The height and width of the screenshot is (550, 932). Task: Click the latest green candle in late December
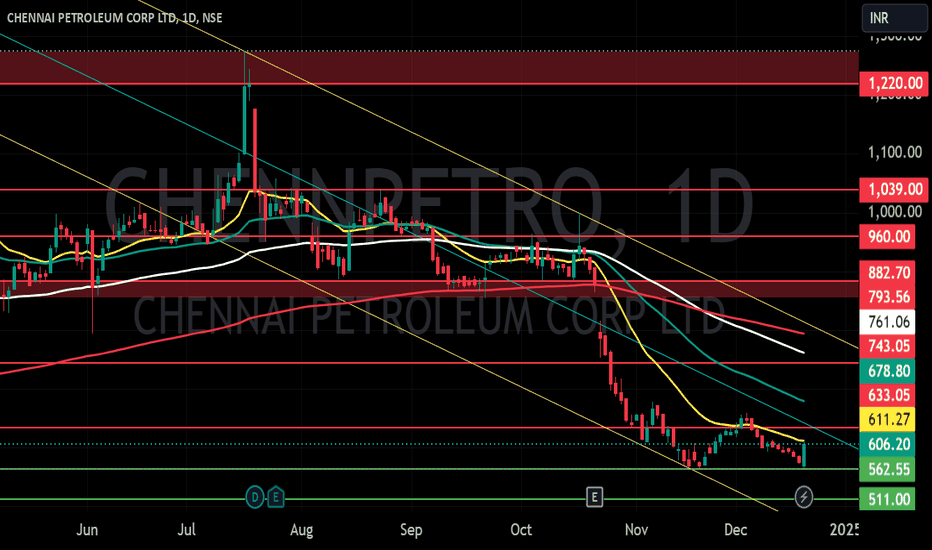(x=804, y=455)
